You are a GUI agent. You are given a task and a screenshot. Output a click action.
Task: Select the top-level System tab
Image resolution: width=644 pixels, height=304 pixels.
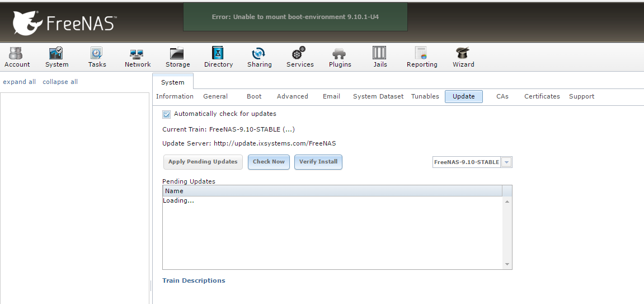[172, 82]
